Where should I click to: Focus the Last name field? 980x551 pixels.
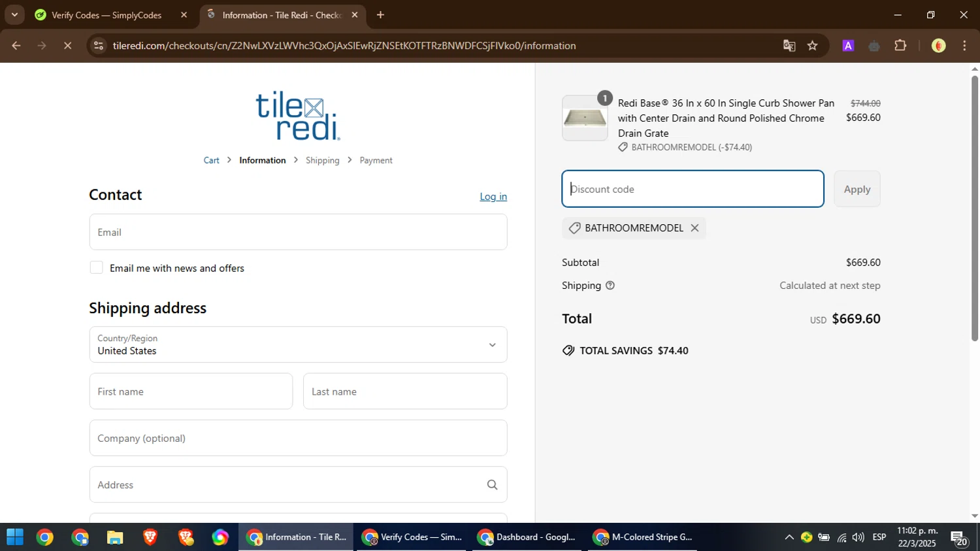(x=405, y=392)
